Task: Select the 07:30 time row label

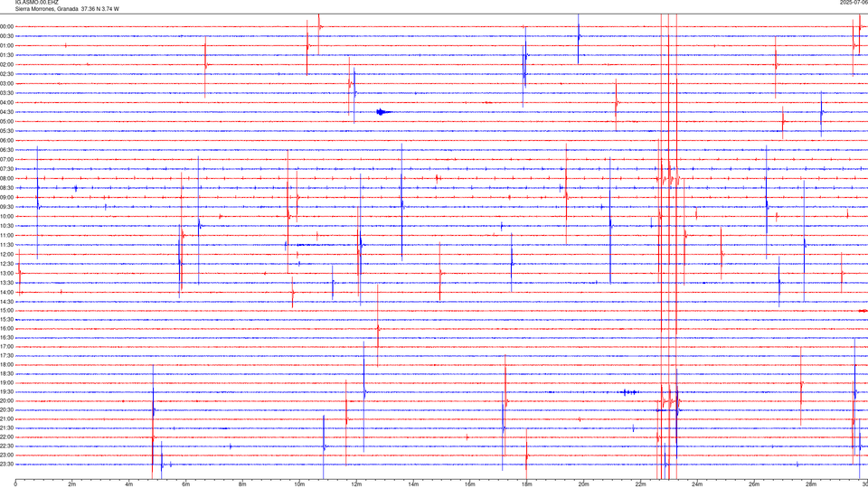Action: point(7,169)
